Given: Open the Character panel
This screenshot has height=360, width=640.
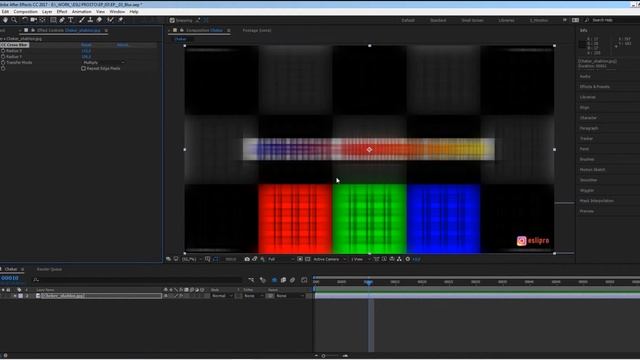Looking at the screenshot, I should tap(588, 118).
